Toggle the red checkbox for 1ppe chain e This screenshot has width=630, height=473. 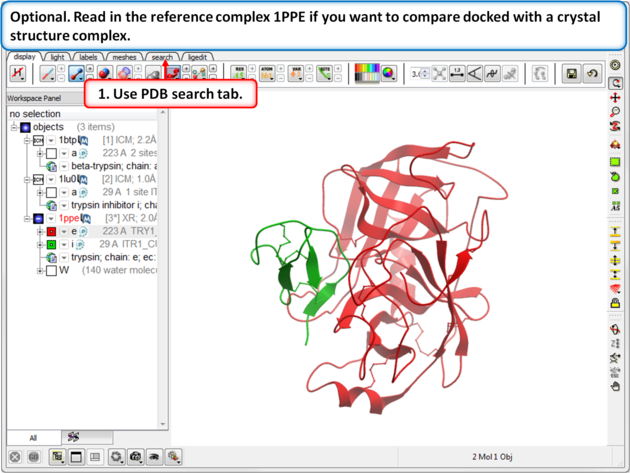click(51, 231)
